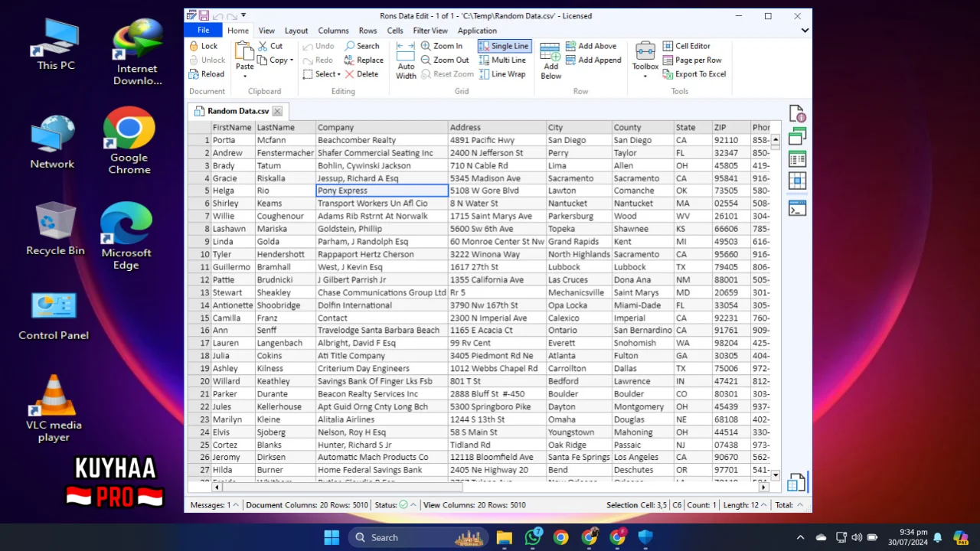Expand the Status indicator chevron
Image resolution: width=980 pixels, height=551 pixels.
click(x=413, y=505)
